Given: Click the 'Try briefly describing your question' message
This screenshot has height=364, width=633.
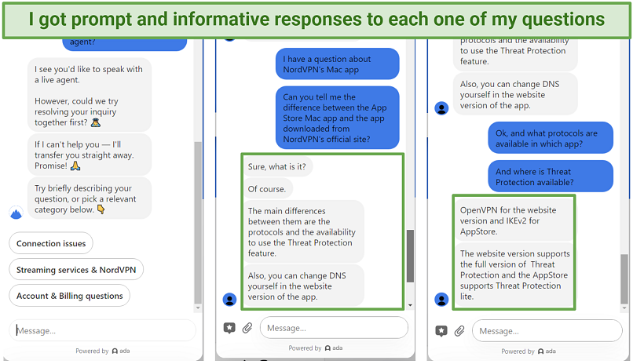Looking at the screenshot, I should click(90, 198).
